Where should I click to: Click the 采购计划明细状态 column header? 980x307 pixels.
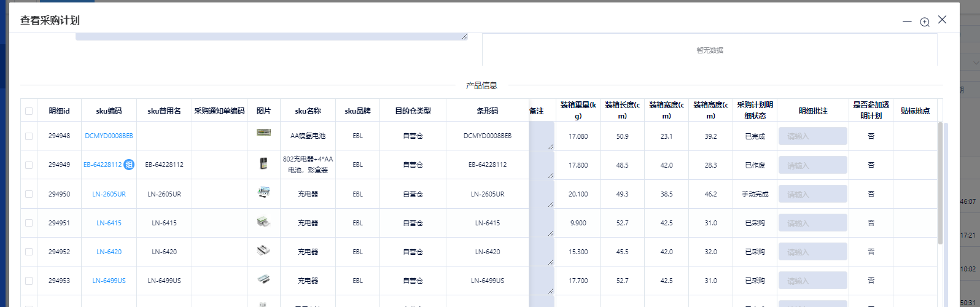755,111
